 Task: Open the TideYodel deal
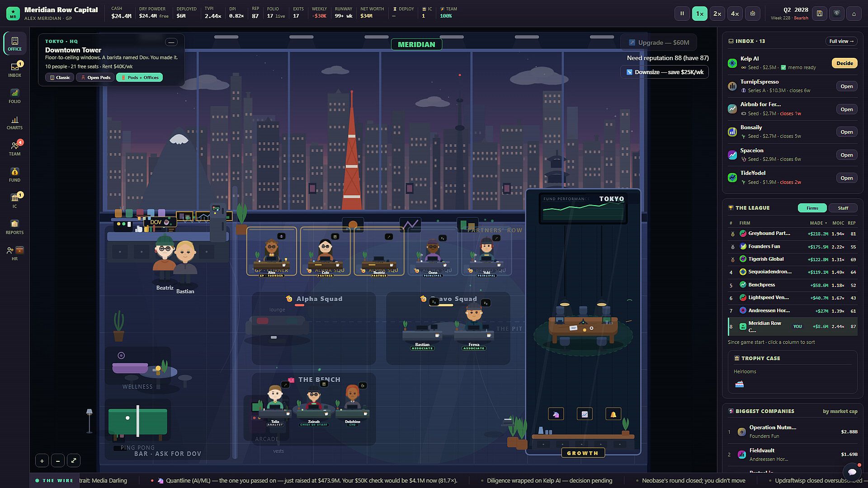coord(846,178)
